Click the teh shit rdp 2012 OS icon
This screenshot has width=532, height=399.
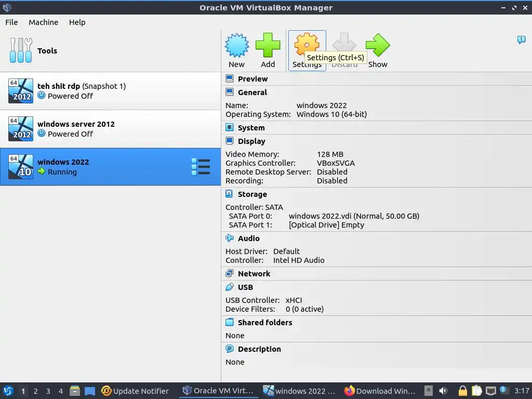[x=21, y=91]
